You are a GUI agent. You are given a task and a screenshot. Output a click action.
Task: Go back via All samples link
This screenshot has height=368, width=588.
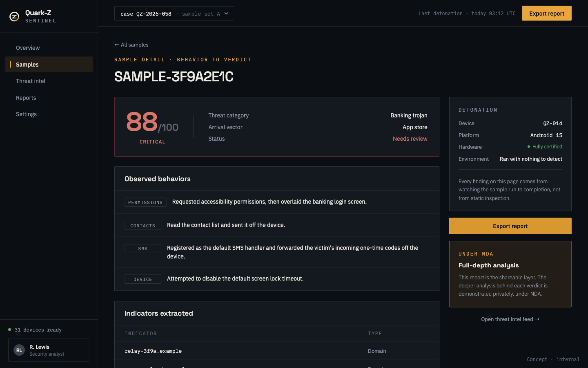tap(131, 45)
